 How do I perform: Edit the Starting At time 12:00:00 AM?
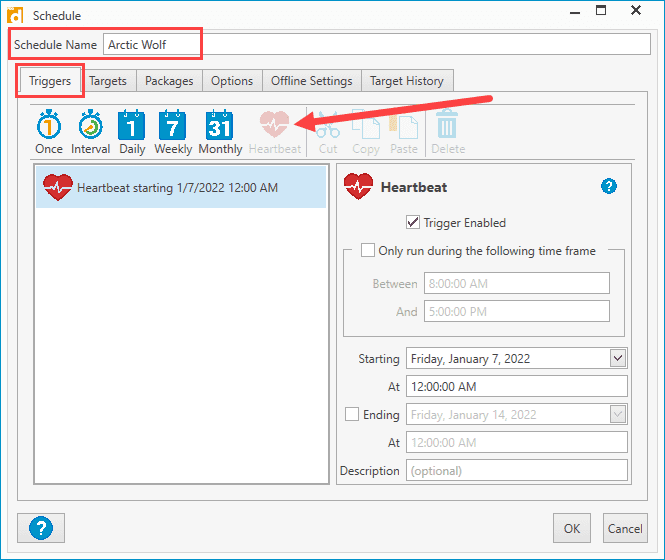[x=517, y=386]
